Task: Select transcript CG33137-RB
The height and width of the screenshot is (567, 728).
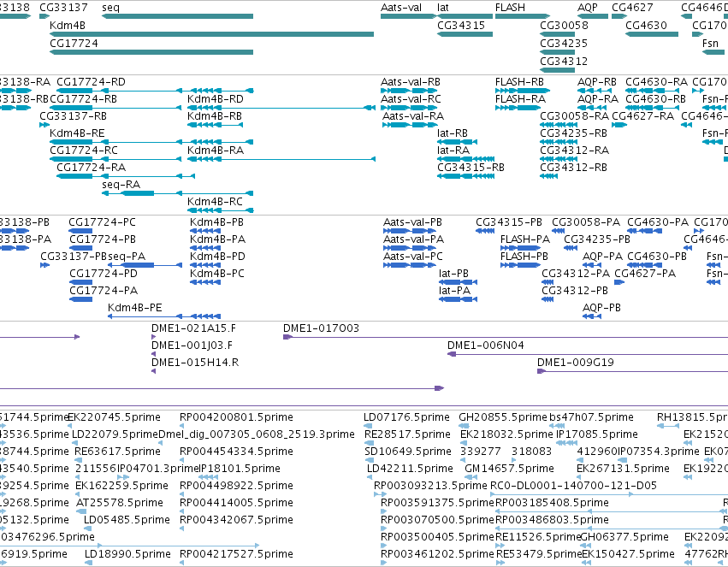Action: (44, 125)
